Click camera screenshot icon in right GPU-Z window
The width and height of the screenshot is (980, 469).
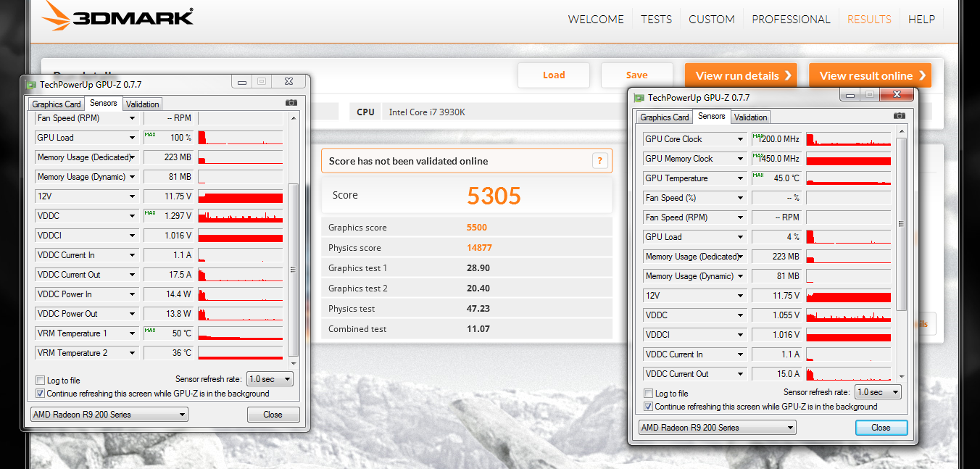pos(900,116)
